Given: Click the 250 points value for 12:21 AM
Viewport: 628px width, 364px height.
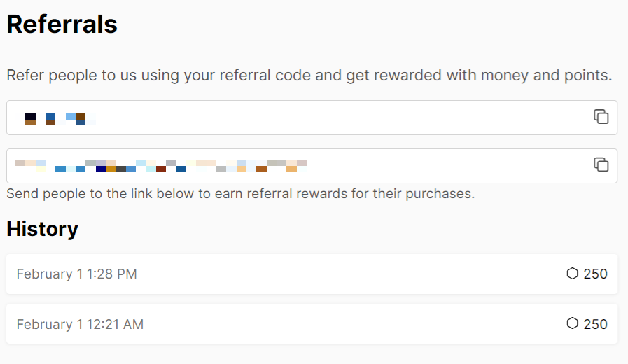Looking at the screenshot, I should (x=595, y=324).
